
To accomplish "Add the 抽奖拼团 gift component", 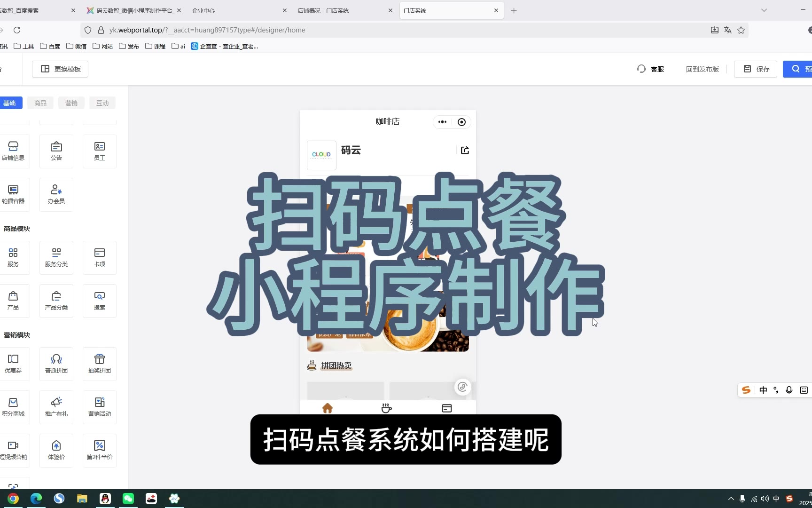I will (x=100, y=364).
